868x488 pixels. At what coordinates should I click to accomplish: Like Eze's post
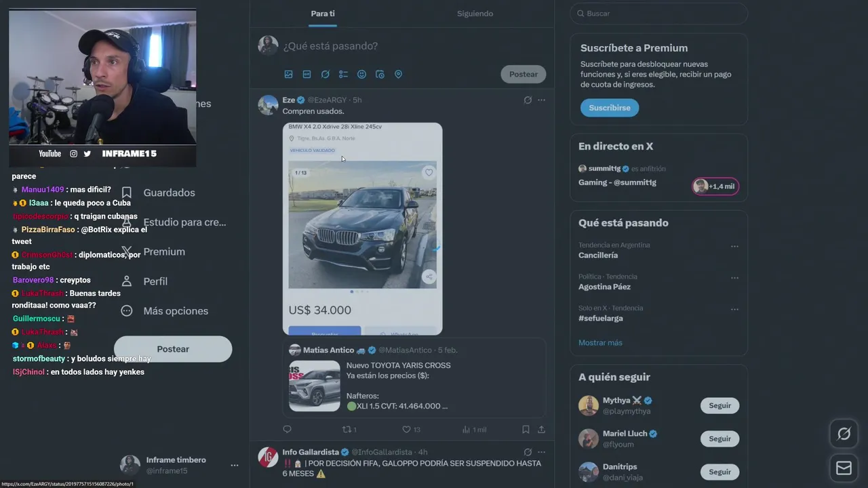[x=412, y=429]
